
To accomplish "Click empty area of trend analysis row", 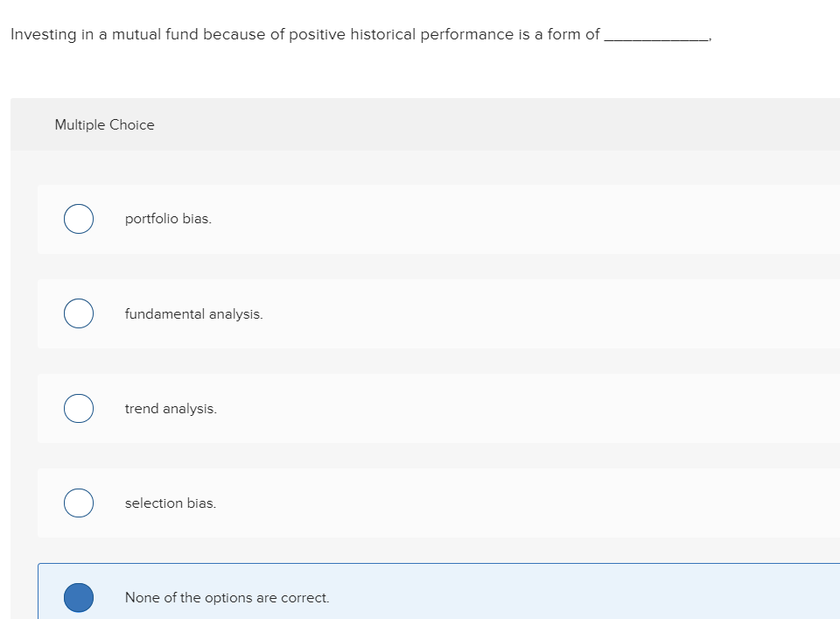I will 525,408.
